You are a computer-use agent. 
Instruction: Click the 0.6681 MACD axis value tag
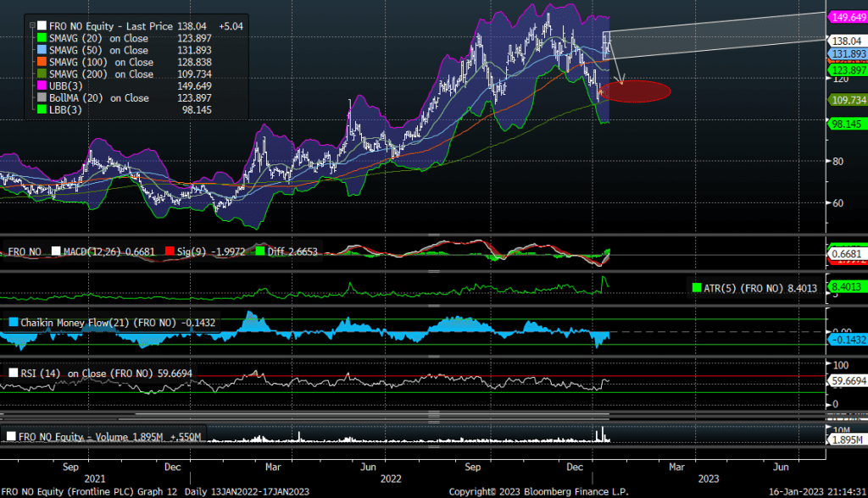click(847, 254)
